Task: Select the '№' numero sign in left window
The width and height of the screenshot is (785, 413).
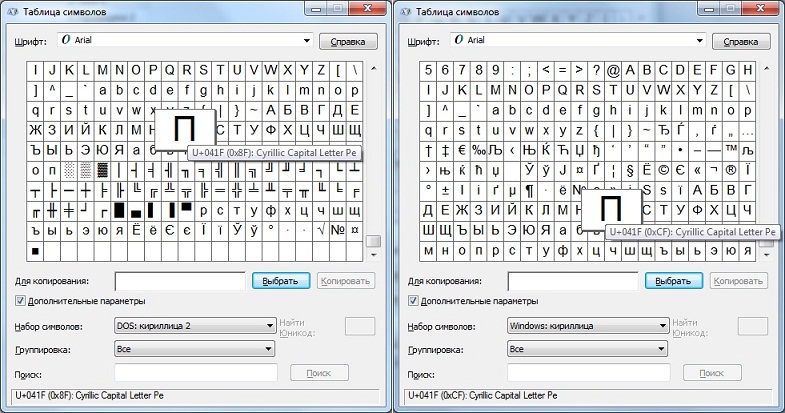Action: [338, 230]
